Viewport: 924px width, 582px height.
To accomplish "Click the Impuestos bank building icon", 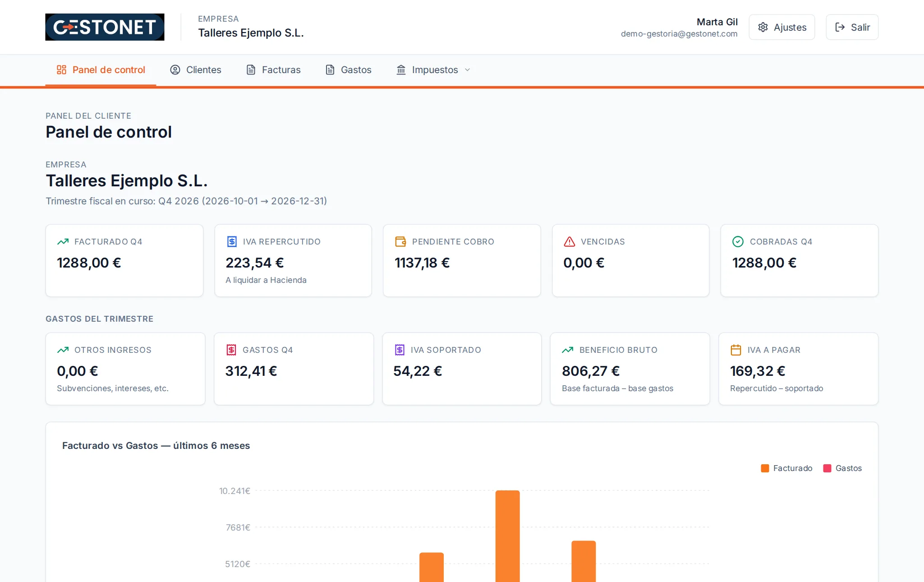I will point(401,70).
